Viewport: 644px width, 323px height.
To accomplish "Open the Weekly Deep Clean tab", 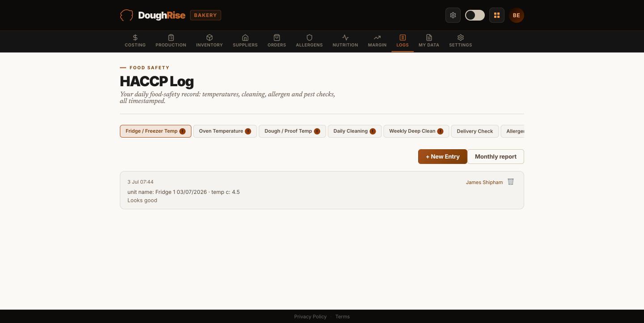I will coord(416,131).
